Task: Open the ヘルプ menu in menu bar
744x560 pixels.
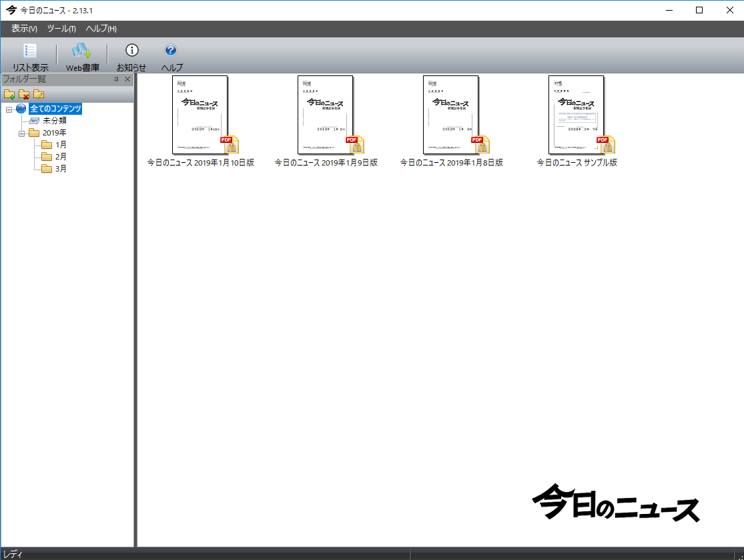Action: [x=101, y=29]
